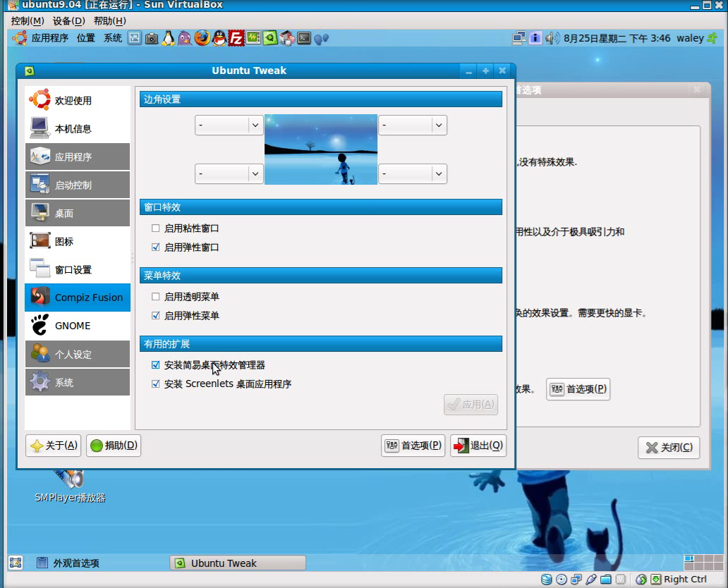728x588 pixels.
Task: Click the 捐助(D) donate button
Action: click(114, 446)
